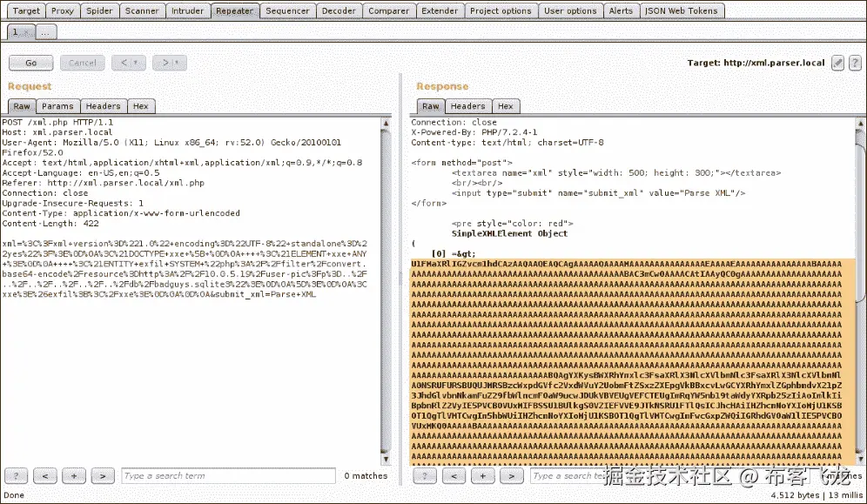Viewport: 867px width, 504px height.
Task: Click the POST /xml.php request line
Action: click(x=57, y=122)
